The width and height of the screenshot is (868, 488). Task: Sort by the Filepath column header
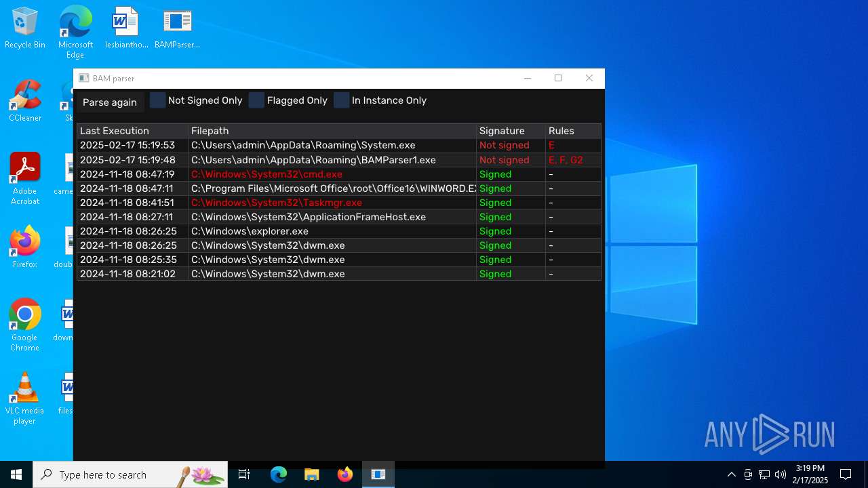click(332, 131)
